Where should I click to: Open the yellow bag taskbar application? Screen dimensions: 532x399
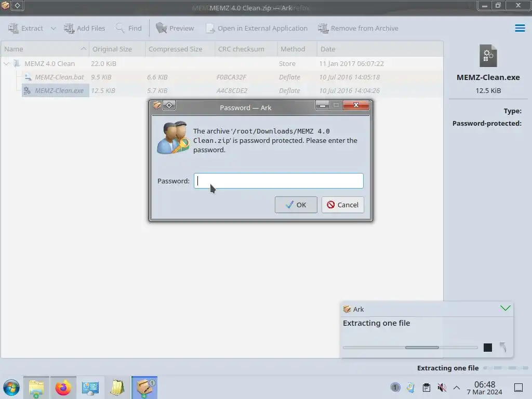point(117,388)
